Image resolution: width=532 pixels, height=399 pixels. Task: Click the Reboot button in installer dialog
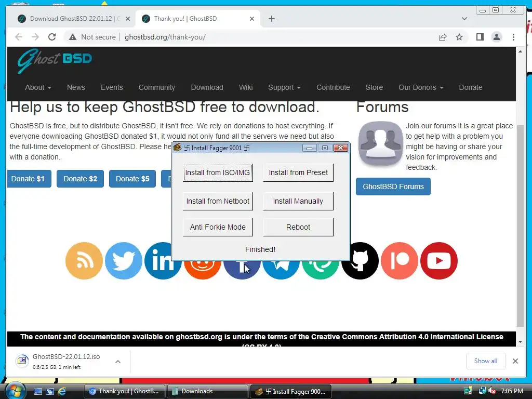tap(298, 227)
